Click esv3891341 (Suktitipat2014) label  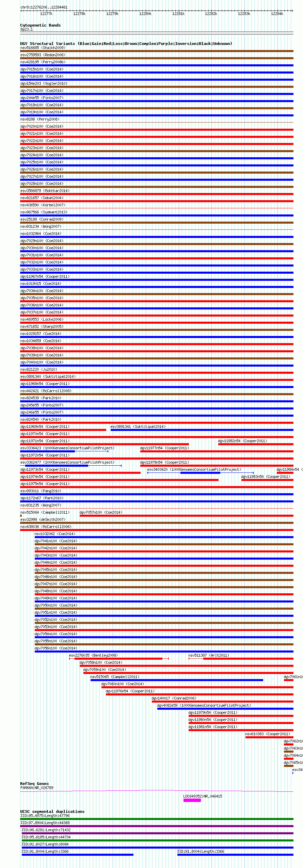click(x=138, y=427)
